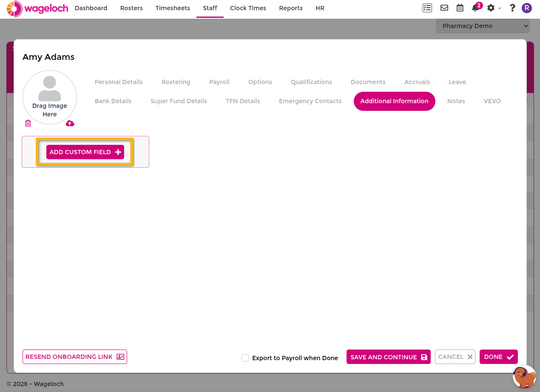Viewport: 540px width, 392px height.
Task: Upload profile image via cloud icon
Action: (x=70, y=123)
